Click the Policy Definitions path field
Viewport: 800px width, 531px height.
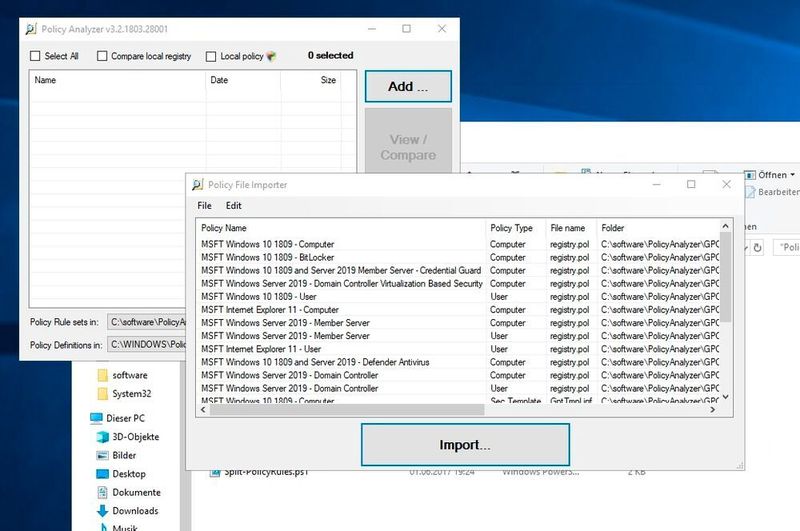(146, 345)
